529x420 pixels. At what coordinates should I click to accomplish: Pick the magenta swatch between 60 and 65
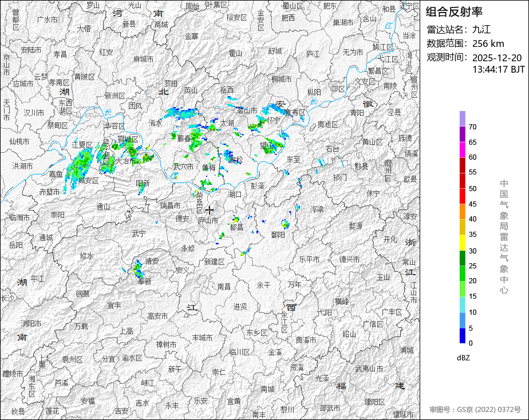[x=463, y=150]
